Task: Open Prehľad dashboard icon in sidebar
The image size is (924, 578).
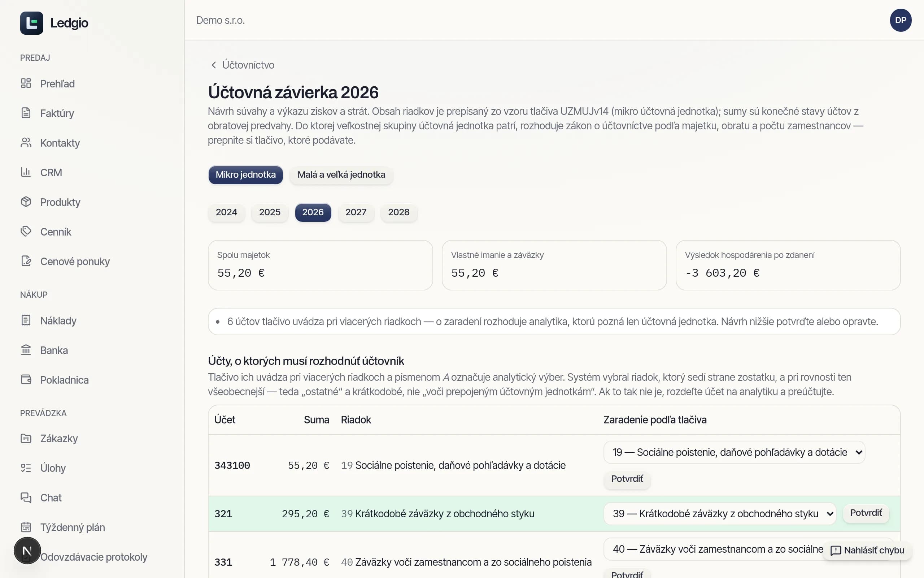Action: (26, 83)
